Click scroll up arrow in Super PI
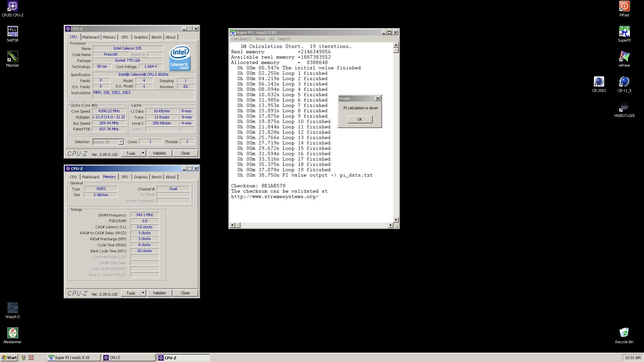Viewport: 644px width, 362px height. 396,45
